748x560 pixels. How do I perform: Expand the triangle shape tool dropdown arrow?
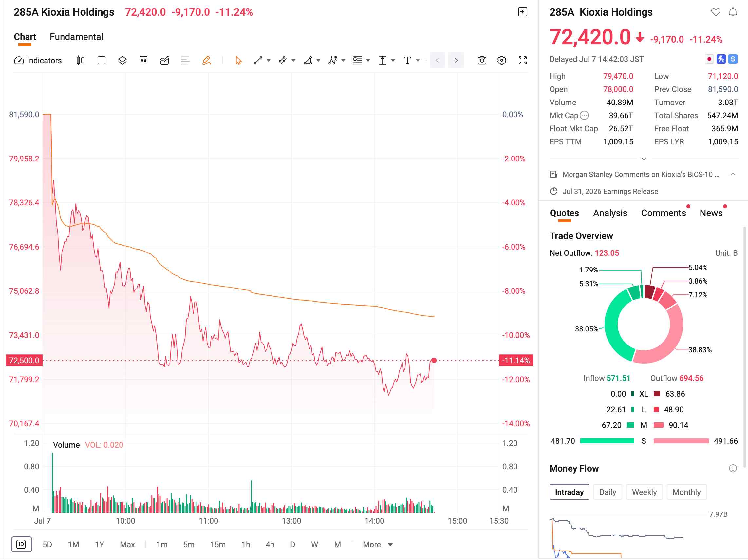click(x=318, y=61)
